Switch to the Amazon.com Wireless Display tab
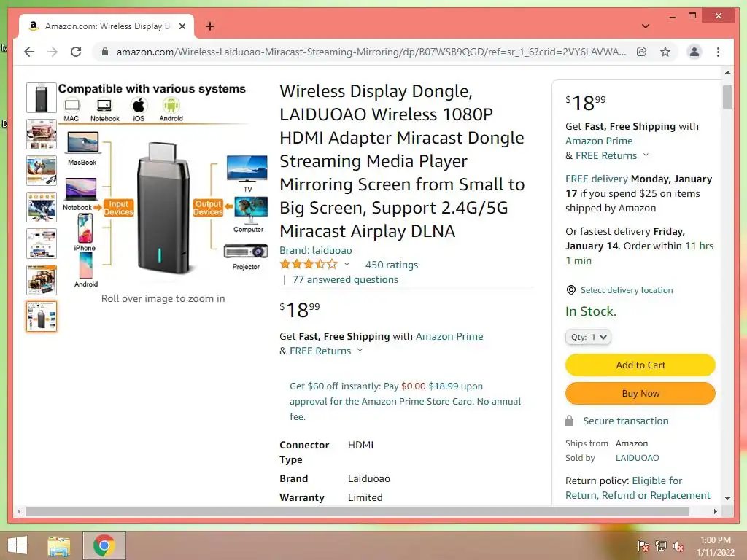This screenshot has width=747, height=560. coord(107,26)
